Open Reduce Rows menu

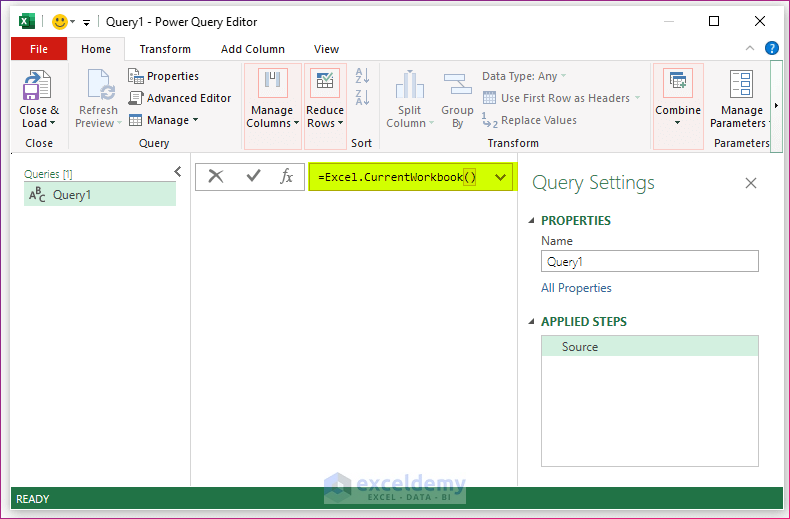[325, 106]
